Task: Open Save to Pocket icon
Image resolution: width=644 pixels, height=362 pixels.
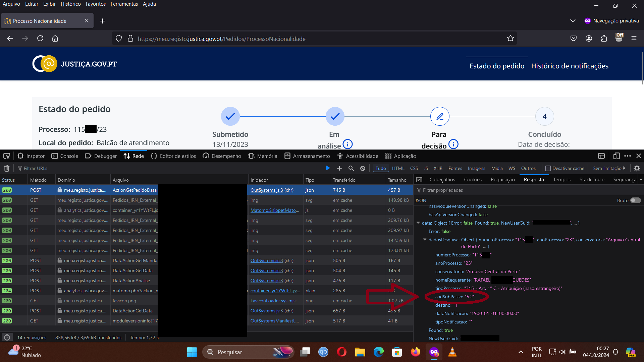Action: [574, 39]
